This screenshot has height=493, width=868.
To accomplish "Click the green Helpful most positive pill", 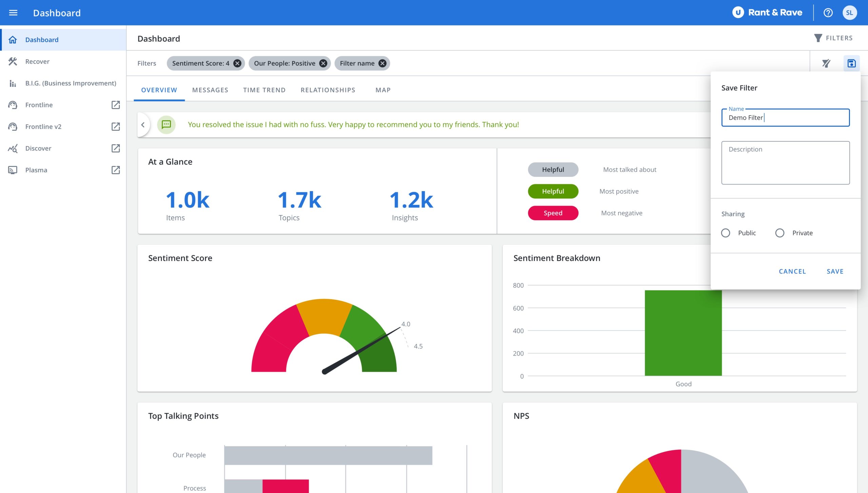I will click(x=553, y=191).
